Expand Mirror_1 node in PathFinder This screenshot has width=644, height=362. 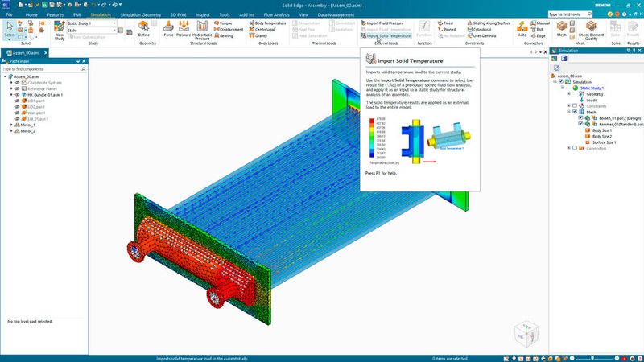tap(11, 125)
